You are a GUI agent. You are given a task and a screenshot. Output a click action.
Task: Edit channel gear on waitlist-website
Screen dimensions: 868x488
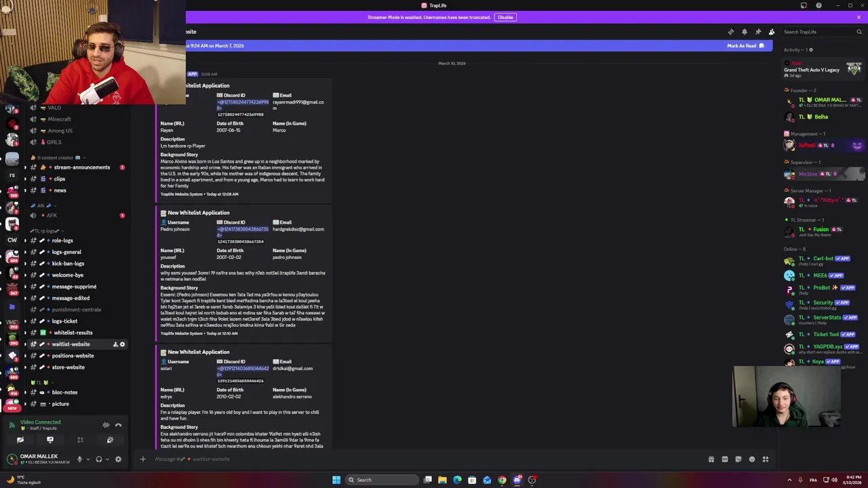pos(122,344)
